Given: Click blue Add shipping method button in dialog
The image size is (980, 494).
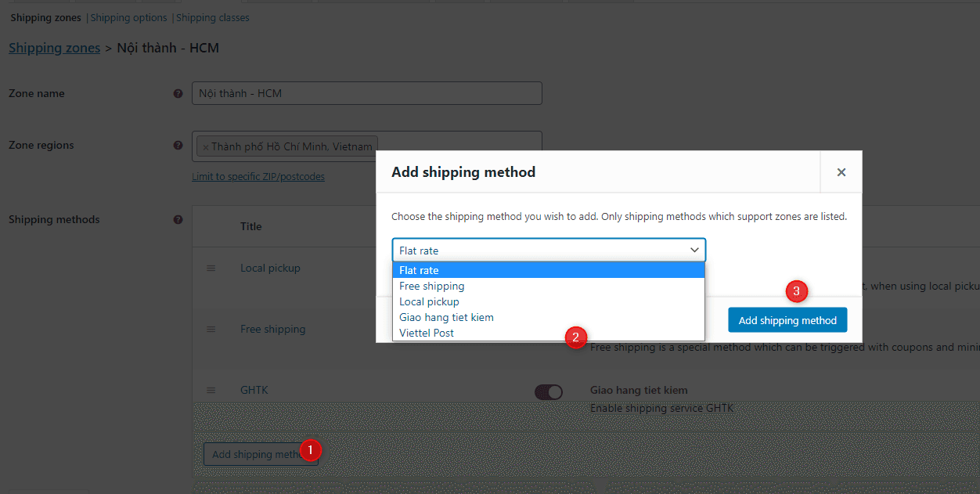Looking at the screenshot, I should tap(787, 320).
